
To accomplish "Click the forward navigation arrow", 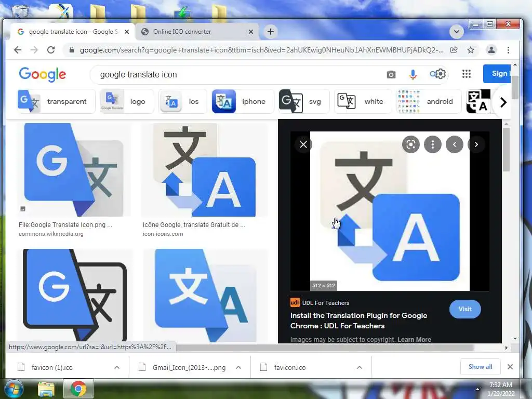I will pyautogui.click(x=34, y=50).
